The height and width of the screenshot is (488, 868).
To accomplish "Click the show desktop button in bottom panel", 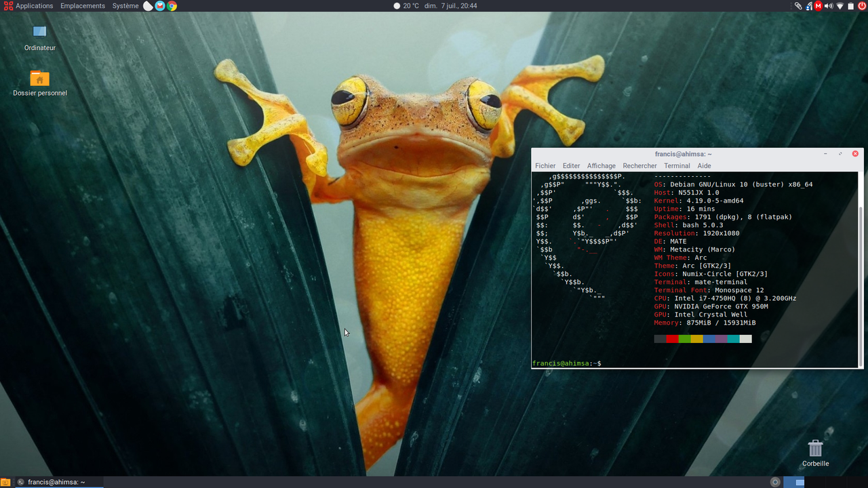I will coord(5,482).
